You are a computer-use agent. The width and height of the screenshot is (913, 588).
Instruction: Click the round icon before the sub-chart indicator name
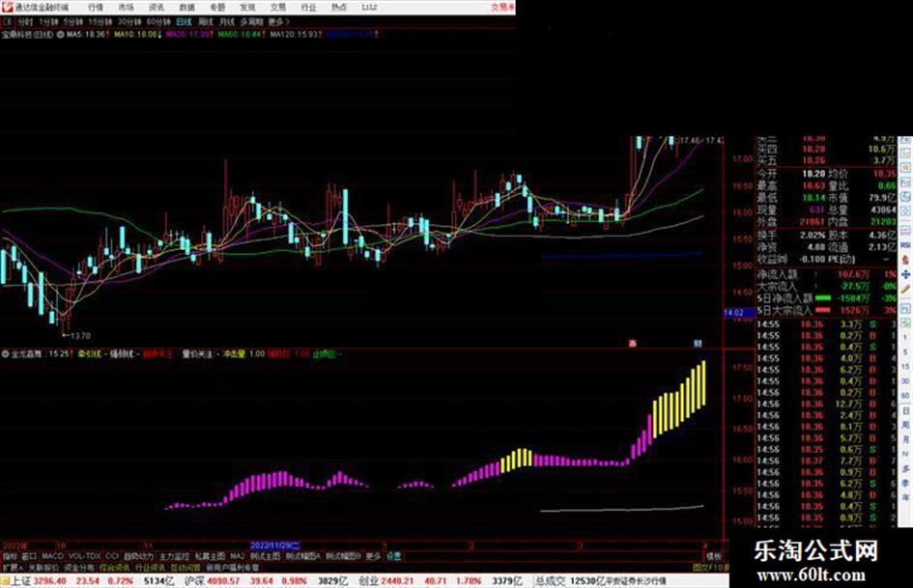(x=5, y=353)
